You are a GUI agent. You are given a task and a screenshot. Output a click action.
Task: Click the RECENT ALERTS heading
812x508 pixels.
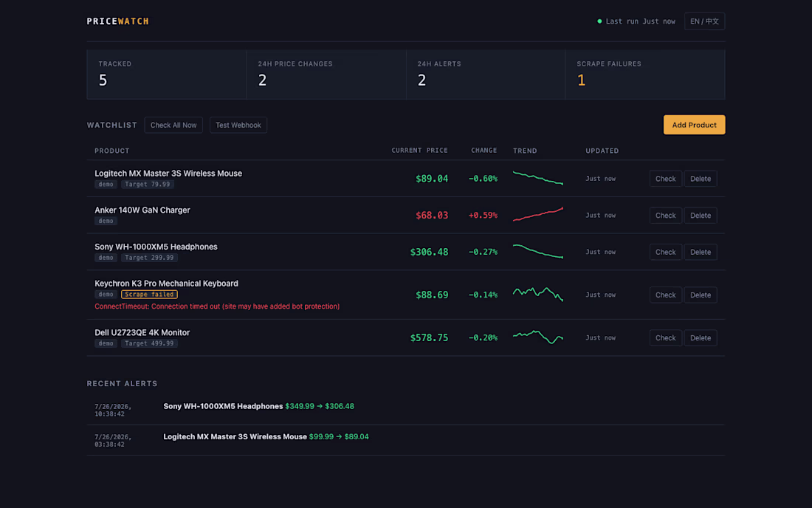122,384
